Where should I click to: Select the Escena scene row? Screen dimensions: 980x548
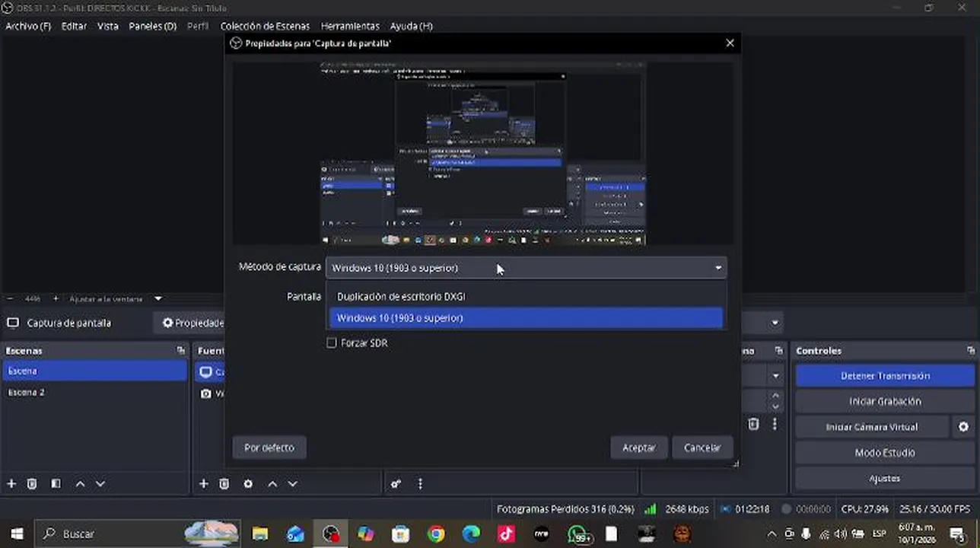(x=94, y=371)
